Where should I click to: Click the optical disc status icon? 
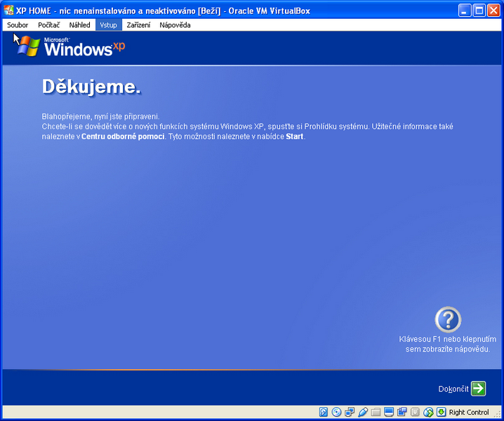tap(336, 412)
